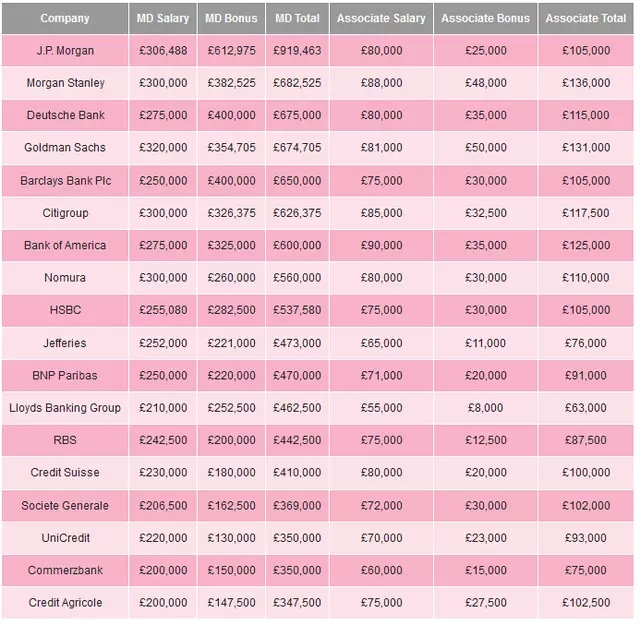Click Citigroup Associate Bonus £32,500

[x=485, y=213]
